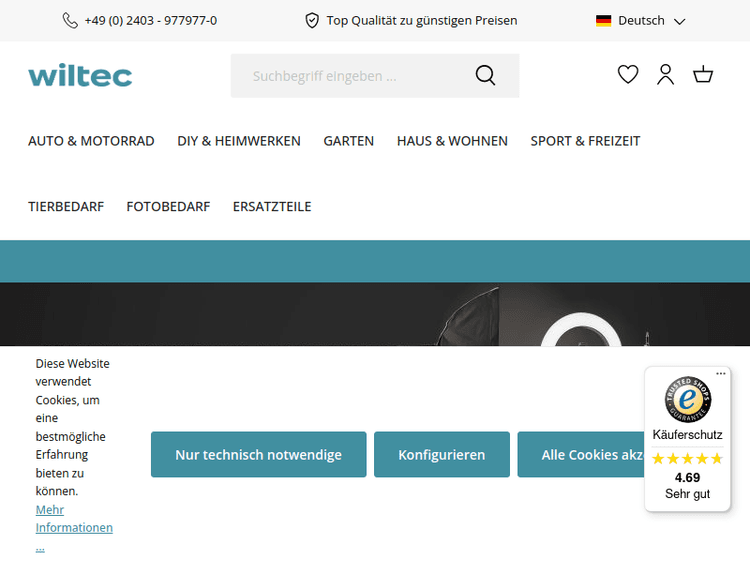Open the Auto & Motorrad menu
The height and width of the screenshot is (563, 750).
tap(91, 141)
